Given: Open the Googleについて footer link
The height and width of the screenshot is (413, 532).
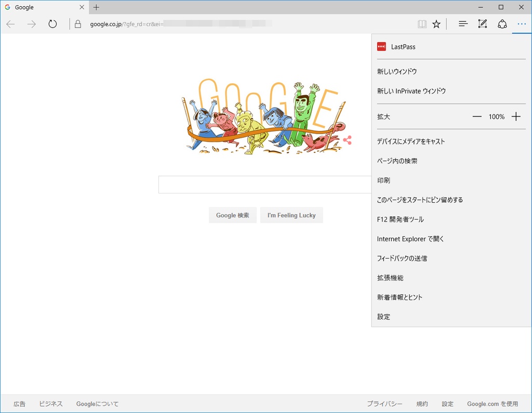Looking at the screenshot, I should 97,404.
